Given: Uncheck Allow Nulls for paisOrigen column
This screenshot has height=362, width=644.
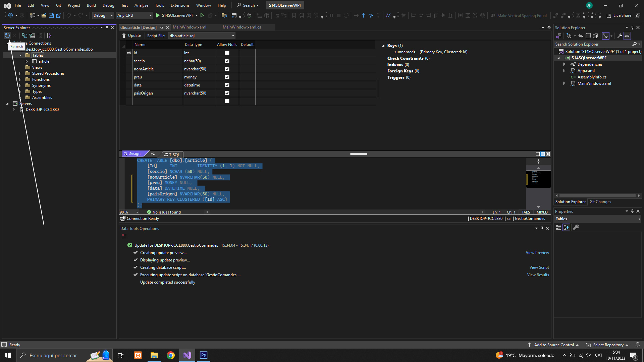Looking at the screenshot, I should [227, 93].
